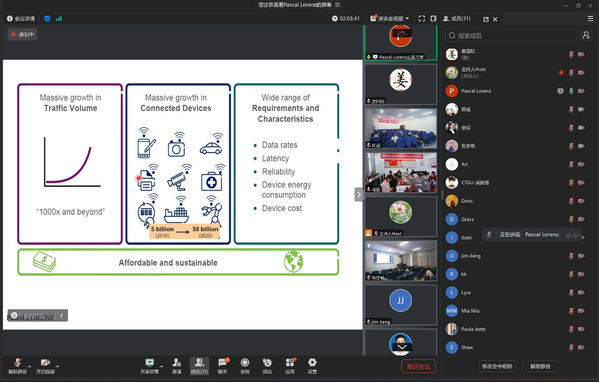Open the hamburger menu at top right
This screenshot has height=382, width=599.
[590, 18]
